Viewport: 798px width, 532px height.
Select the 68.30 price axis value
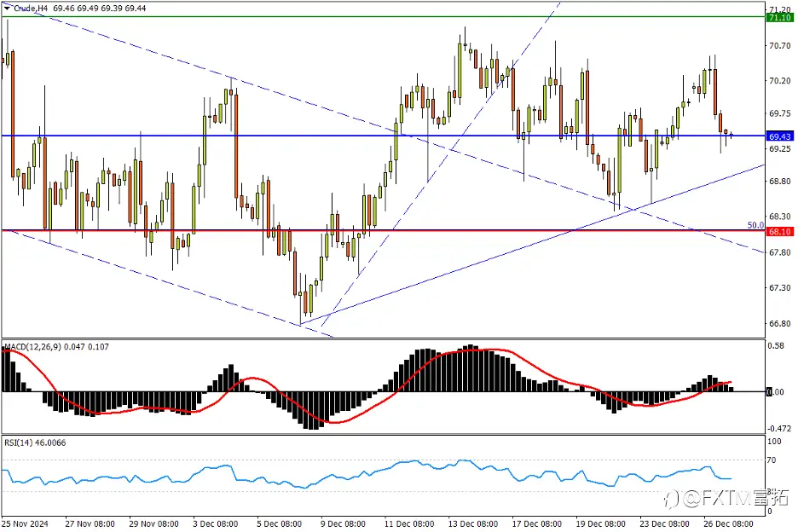pos(780,217)
